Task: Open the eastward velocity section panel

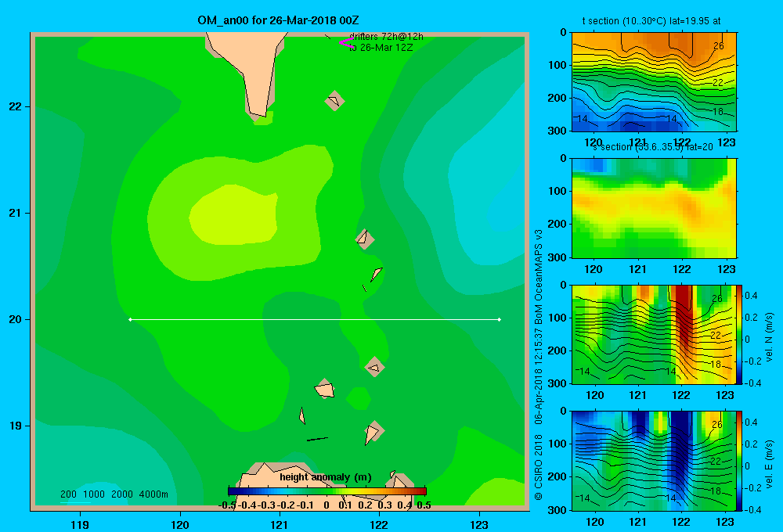Action: tap(654, 461)
